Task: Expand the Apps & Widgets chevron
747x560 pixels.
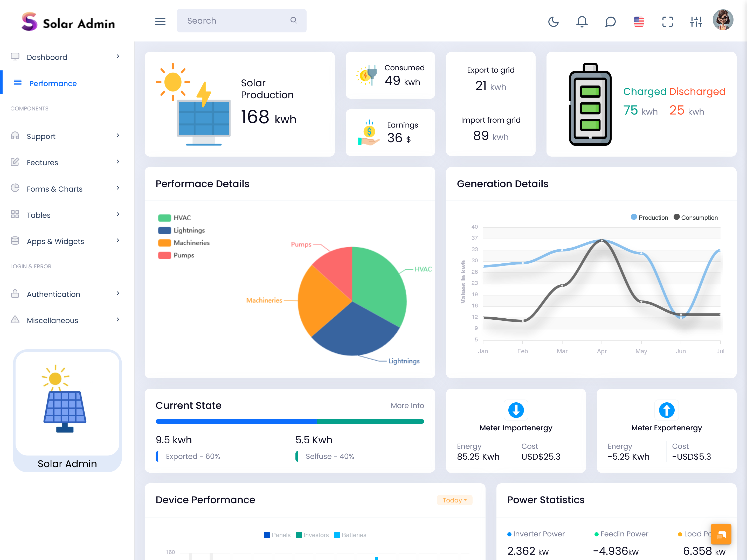Action: 118,241
